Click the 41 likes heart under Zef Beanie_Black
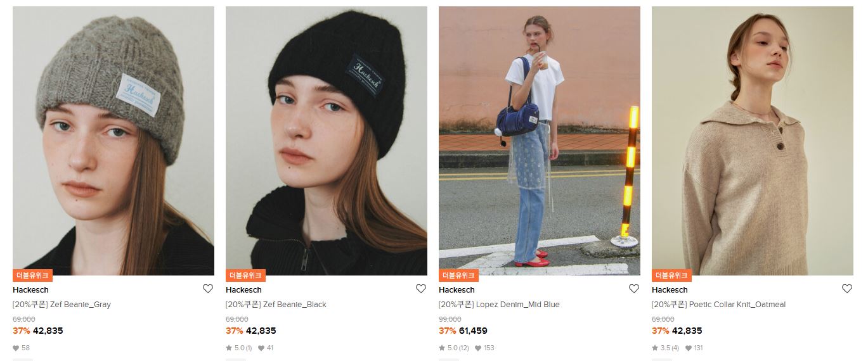This screenshot has width=868, height=361. [266, 348]
